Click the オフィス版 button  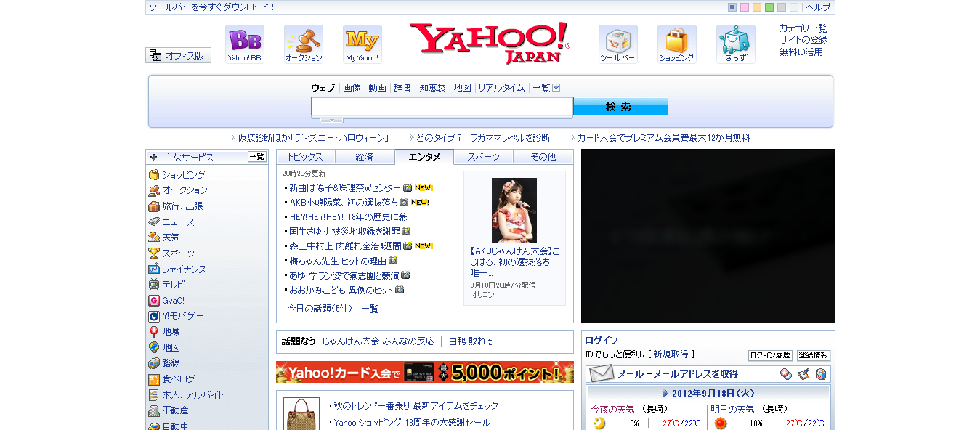click(179, 55)
